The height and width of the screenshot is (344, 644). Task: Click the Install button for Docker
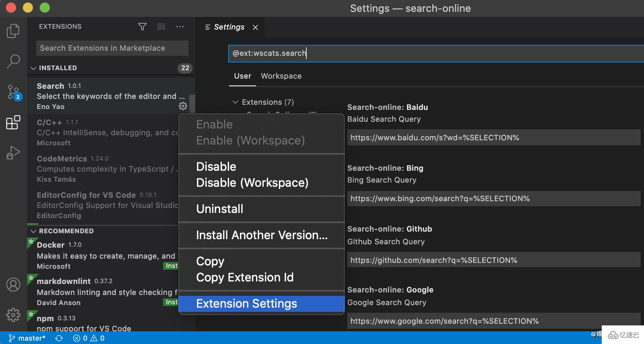tap(171, 266)
